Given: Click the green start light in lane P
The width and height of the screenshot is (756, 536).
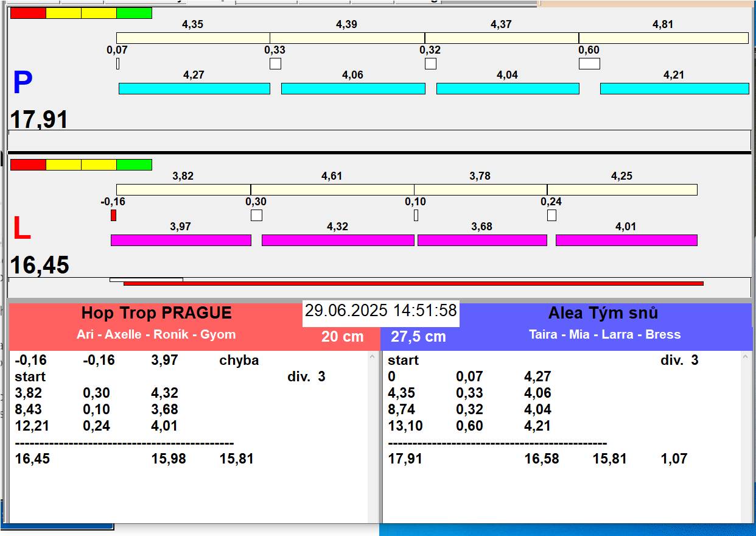Looking at the screenshot, I should pos(134,13).
